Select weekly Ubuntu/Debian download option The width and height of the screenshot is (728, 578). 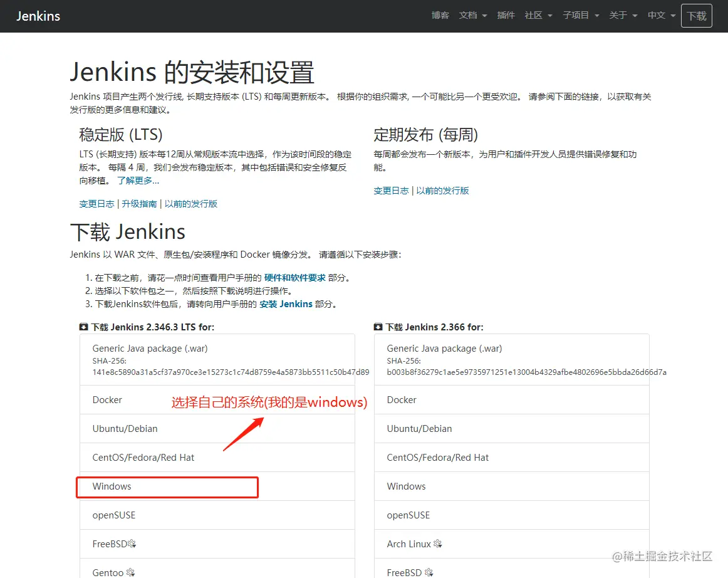coord(512,428)
